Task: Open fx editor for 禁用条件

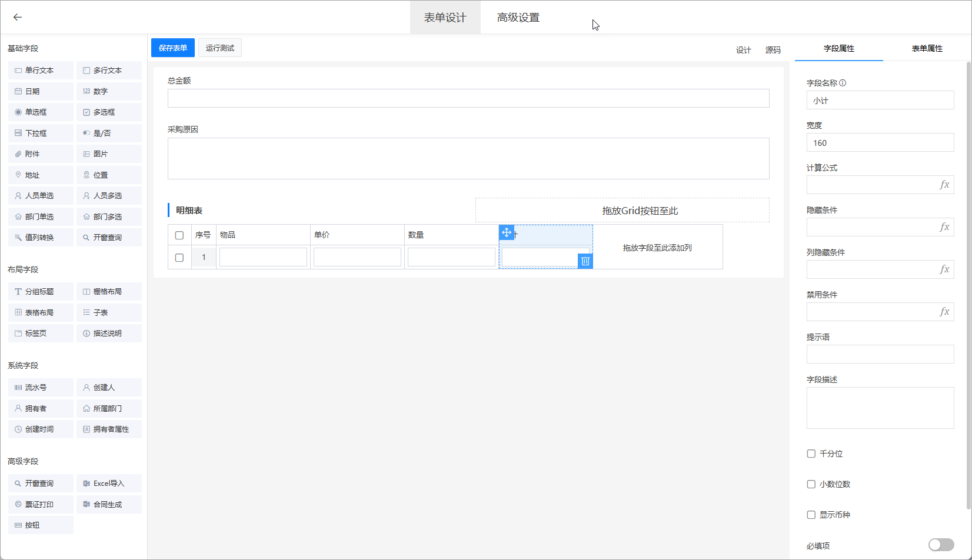Action: (x=944, y=312)
